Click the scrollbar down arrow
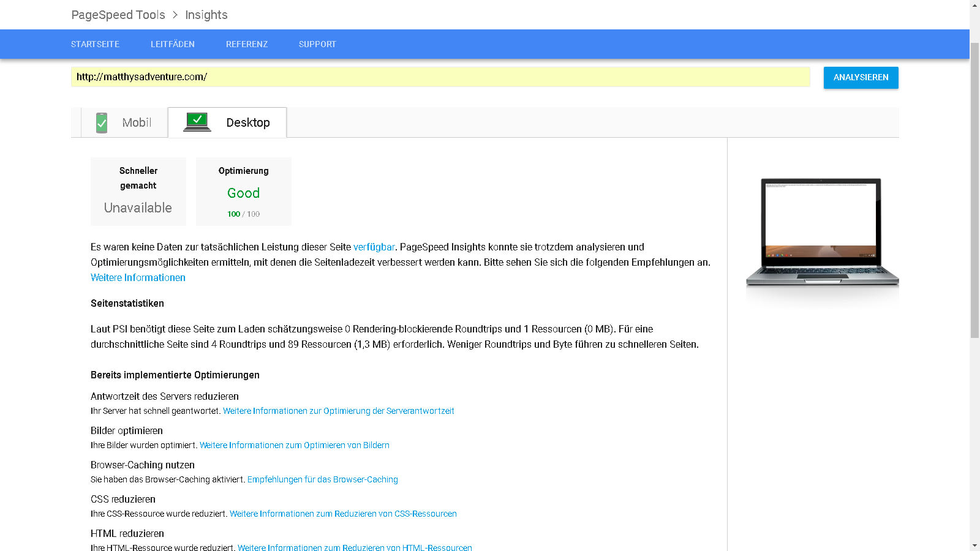Image resolution: width=980 pixels, height=551 pixels. pyautogui.click(x=974, y=545)
